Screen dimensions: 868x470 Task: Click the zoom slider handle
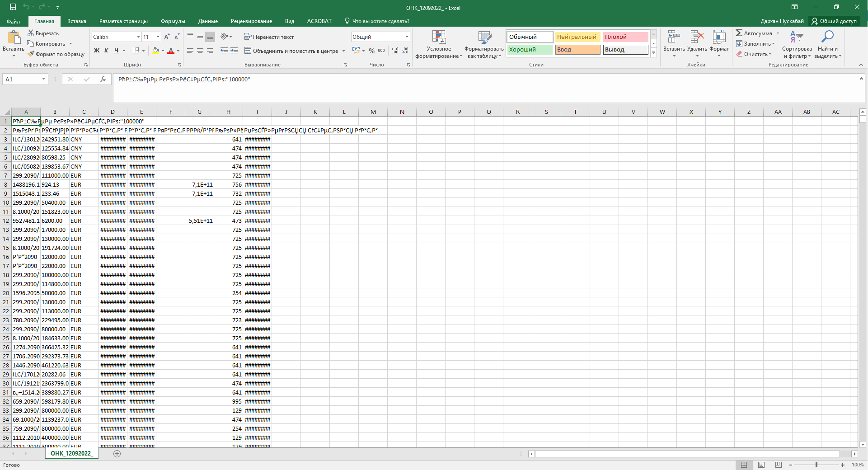pos(816,465)
